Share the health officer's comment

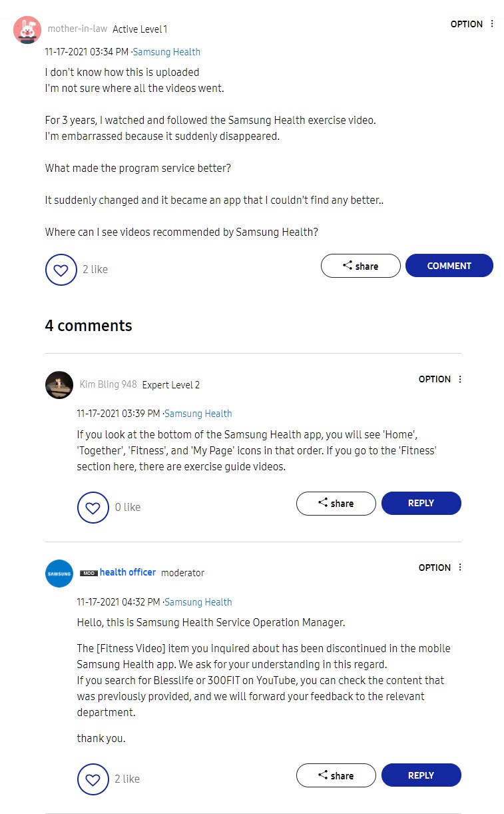tap(336, 775)
